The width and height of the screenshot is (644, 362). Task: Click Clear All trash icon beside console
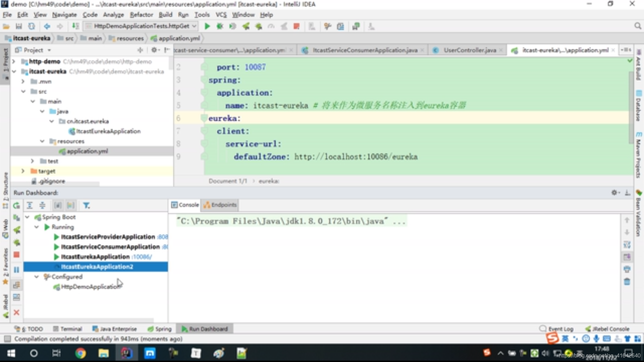coord(627,282)
